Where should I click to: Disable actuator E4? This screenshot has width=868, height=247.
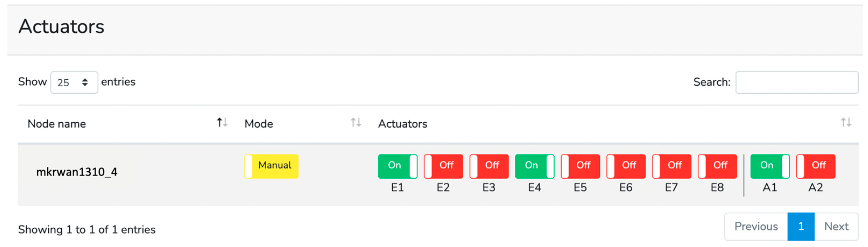coord(534,166)
